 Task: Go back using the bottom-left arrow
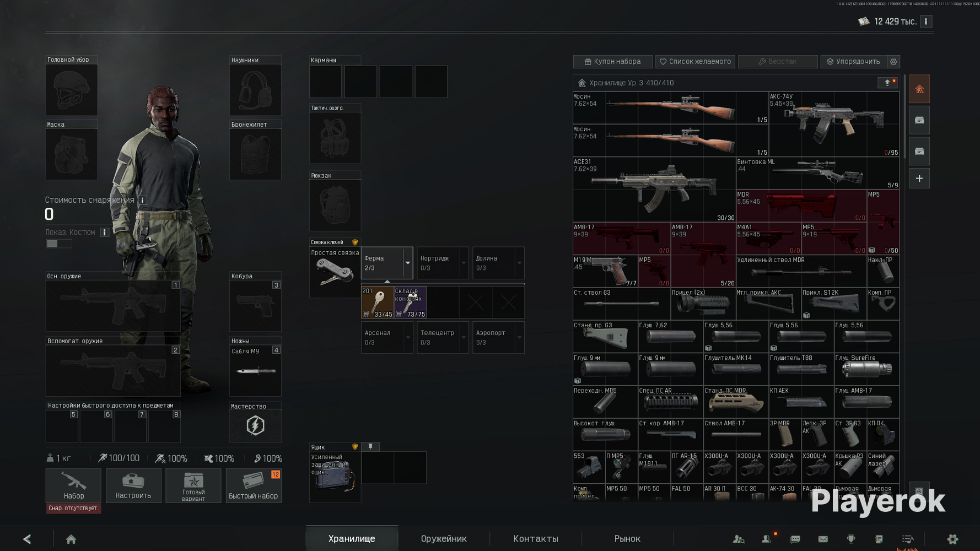point(27,539)
